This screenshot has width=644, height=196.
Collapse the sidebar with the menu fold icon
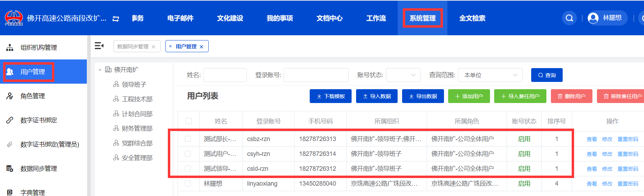click(99, 46)
